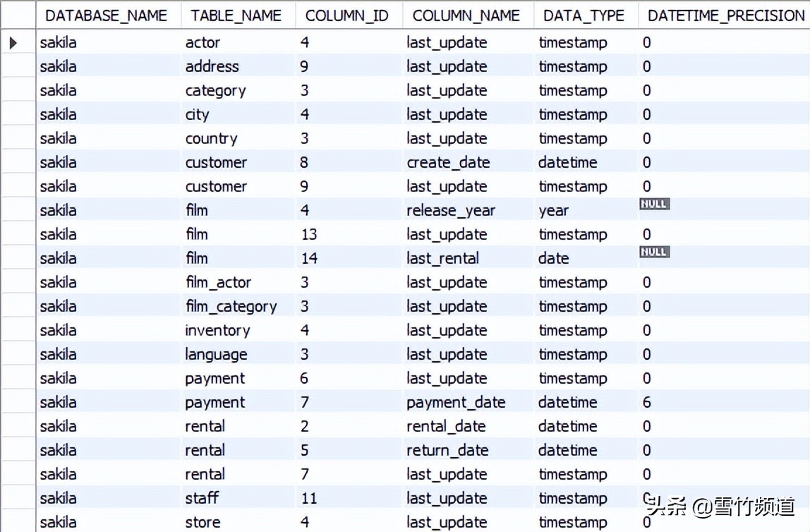810x532 pixels.
Task: Sort by DATABASE_NAME column header
Action: tap(106, 16)
